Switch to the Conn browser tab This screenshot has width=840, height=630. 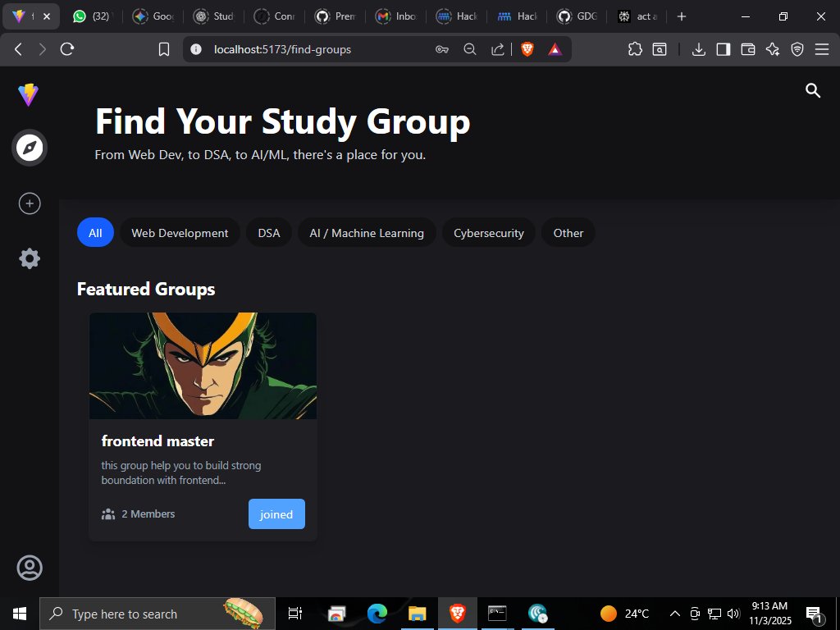coord(274,16)
